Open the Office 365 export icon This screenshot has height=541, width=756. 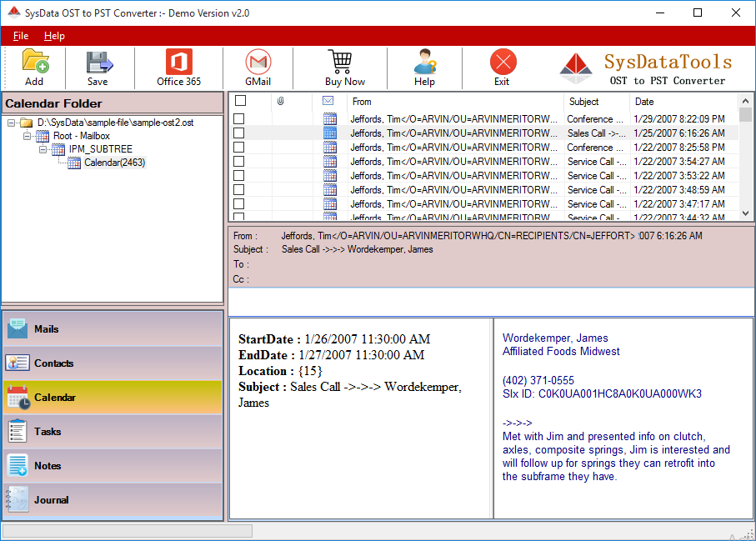(178, 63)
